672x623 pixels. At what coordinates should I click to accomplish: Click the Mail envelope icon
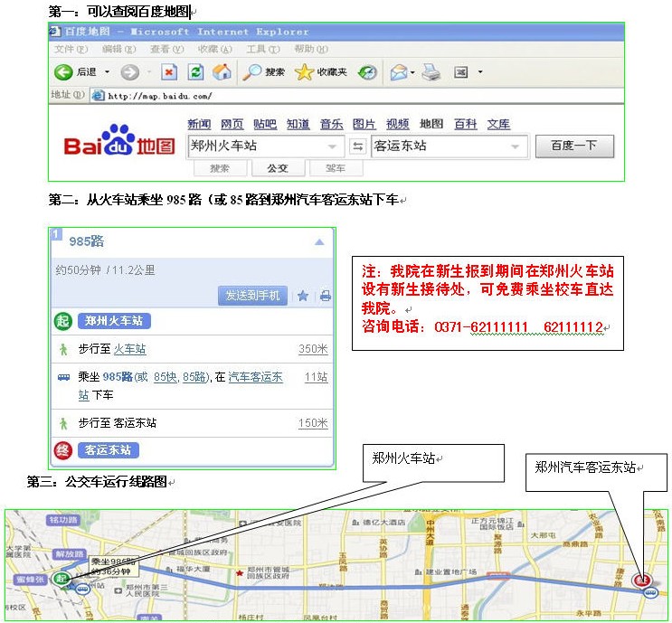[399, 72]
